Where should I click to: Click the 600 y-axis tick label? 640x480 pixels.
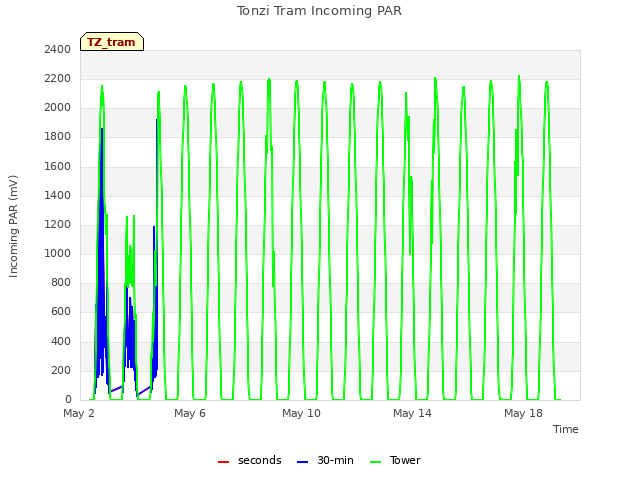(x=61, y=311)
